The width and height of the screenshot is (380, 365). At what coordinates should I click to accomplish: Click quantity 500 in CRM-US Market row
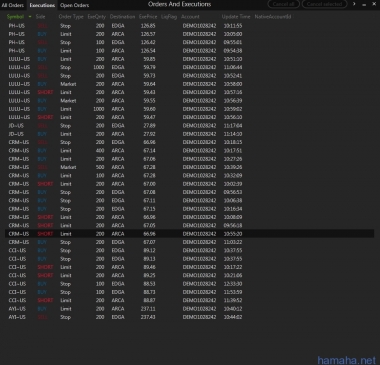tap(100, 167)
